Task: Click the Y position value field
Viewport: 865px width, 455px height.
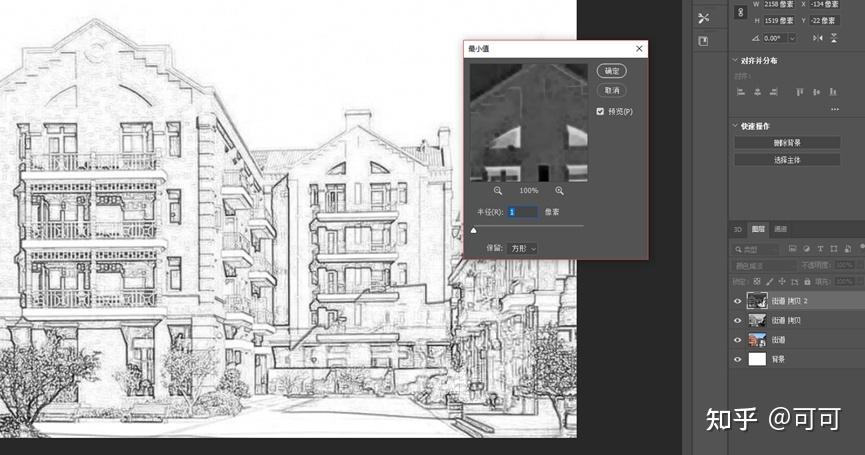Action: pyautogui.click(x=825, y=20)
